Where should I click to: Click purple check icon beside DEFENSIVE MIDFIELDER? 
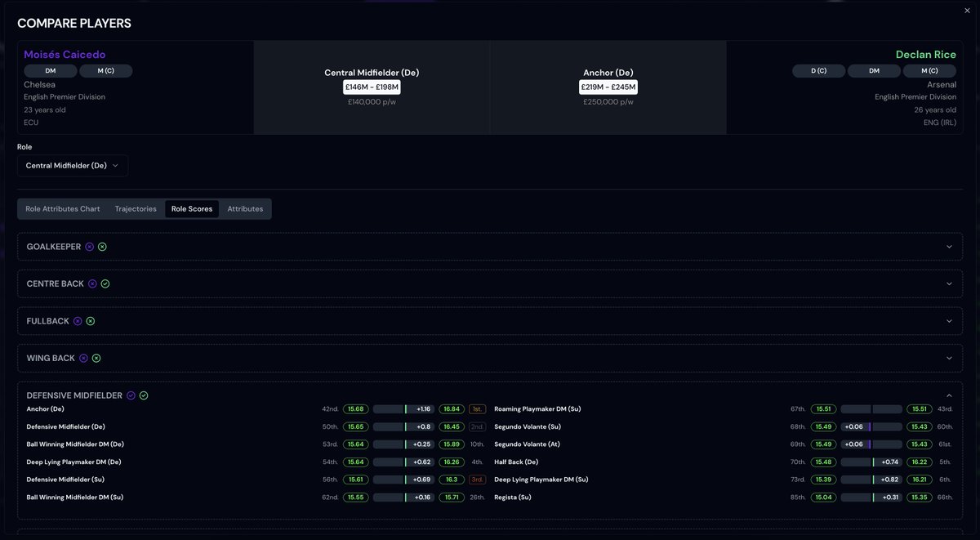pos(131,395)
